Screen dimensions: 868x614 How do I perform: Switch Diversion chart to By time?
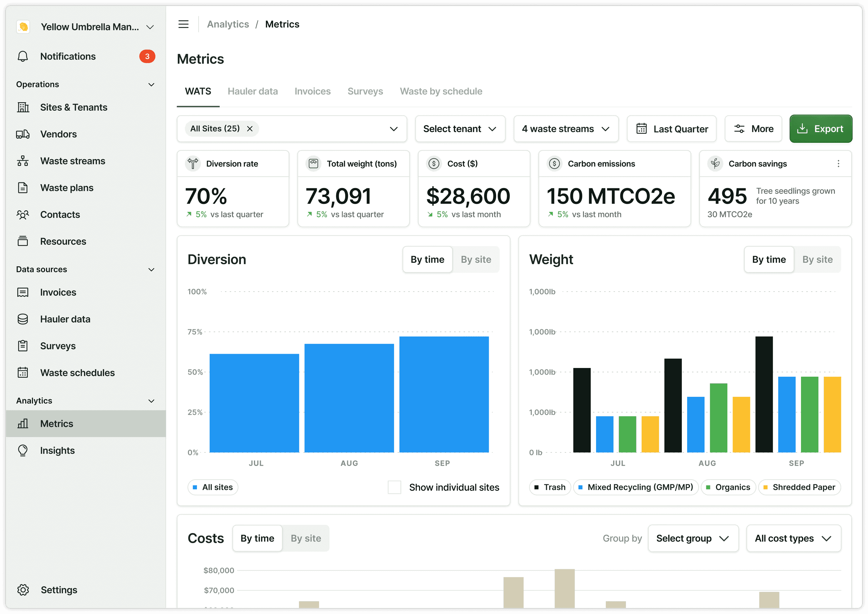click(x=427, y=260)
